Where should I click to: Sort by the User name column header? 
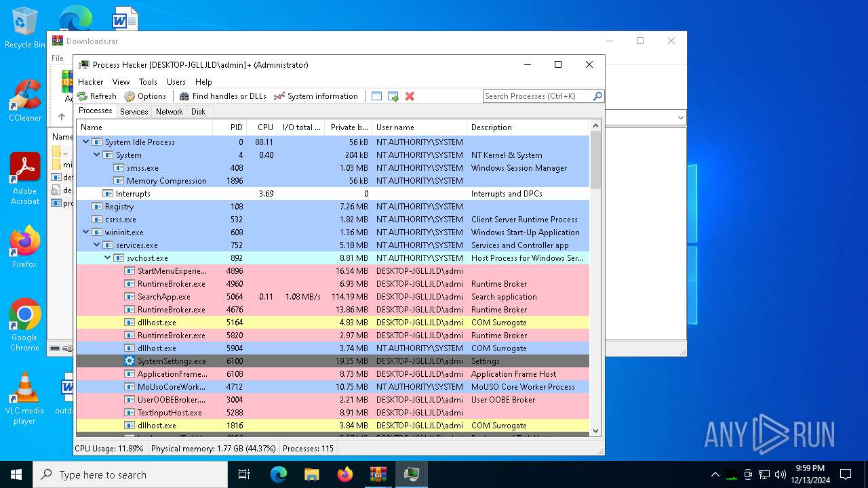pyautogui.click(x=419, y=127)
